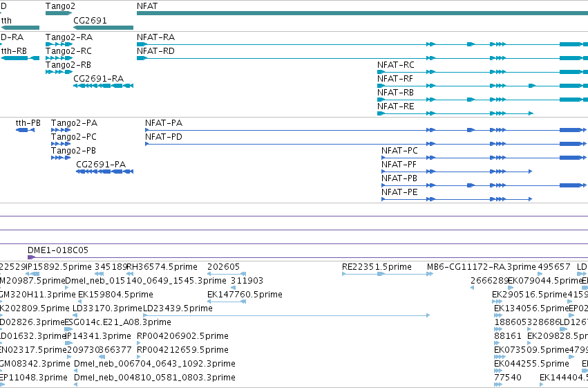Select protein CG2691-PA
The width and height of the screenshot is (588, 388).
point(104,172)
